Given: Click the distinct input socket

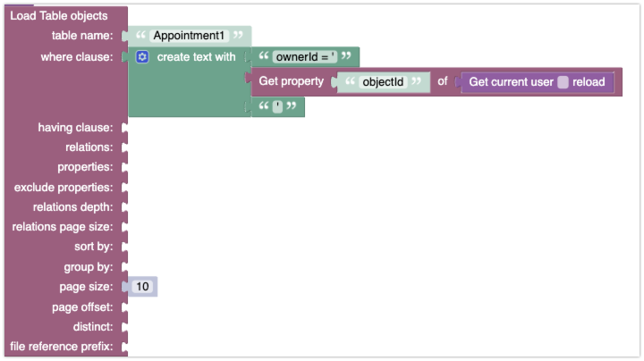Looking at the screenshot, I should (x=125, y=327).
